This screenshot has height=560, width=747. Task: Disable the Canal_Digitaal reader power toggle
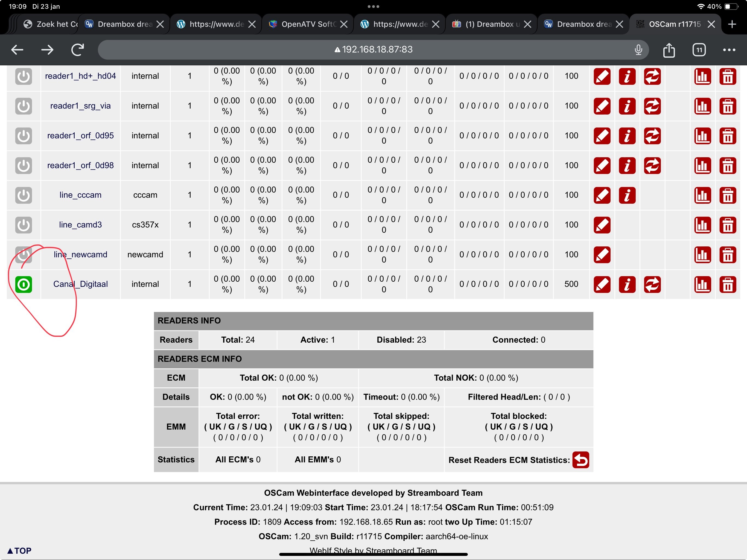(24, 284)
